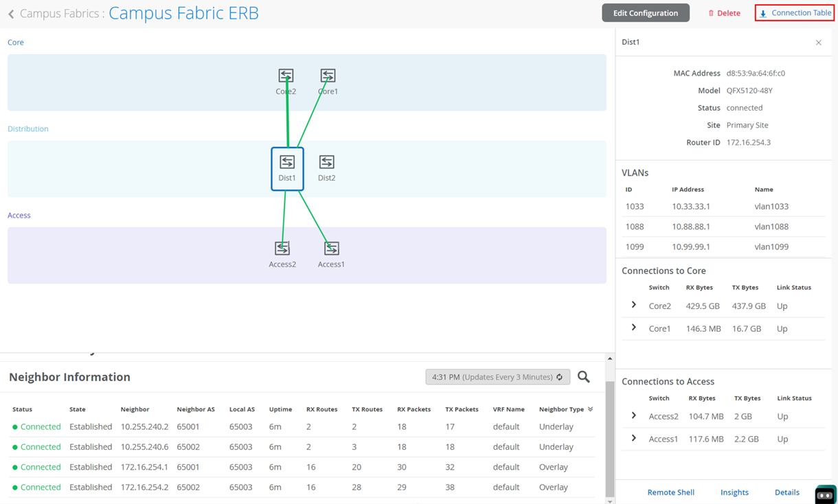Expand the Access2 connection row
The height and width of the screenshot is (504, 838).
633,415
